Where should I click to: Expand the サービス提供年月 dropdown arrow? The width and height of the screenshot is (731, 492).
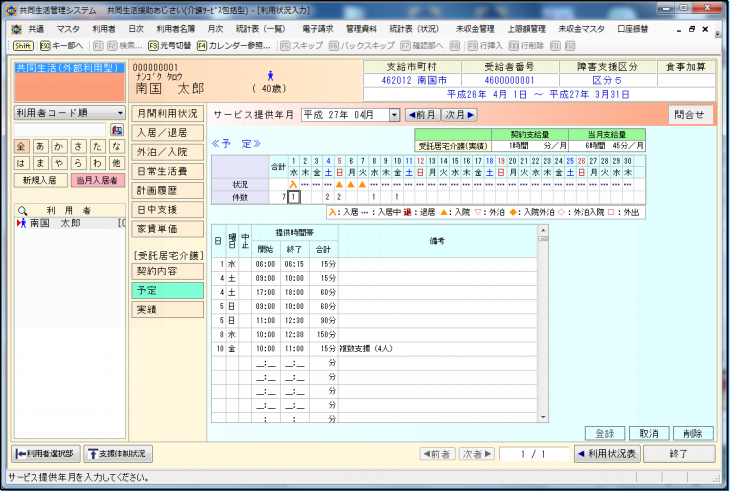pyautogui.click(x=394, y=115)
